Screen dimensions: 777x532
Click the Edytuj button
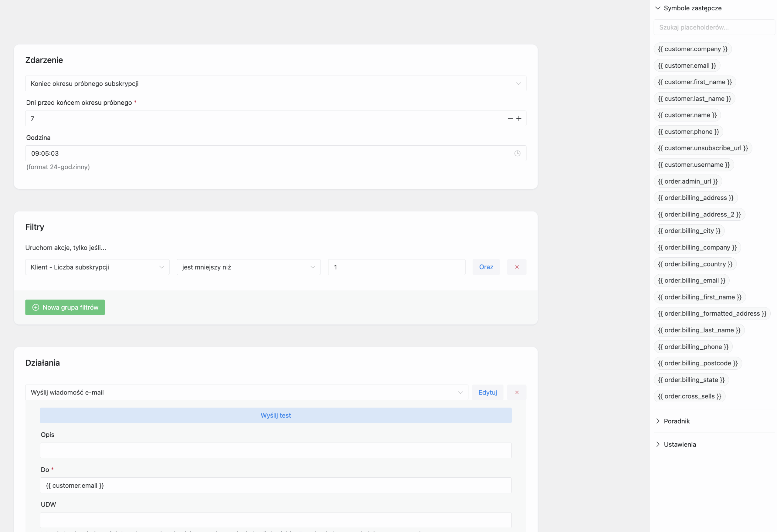tap(487, 392)
